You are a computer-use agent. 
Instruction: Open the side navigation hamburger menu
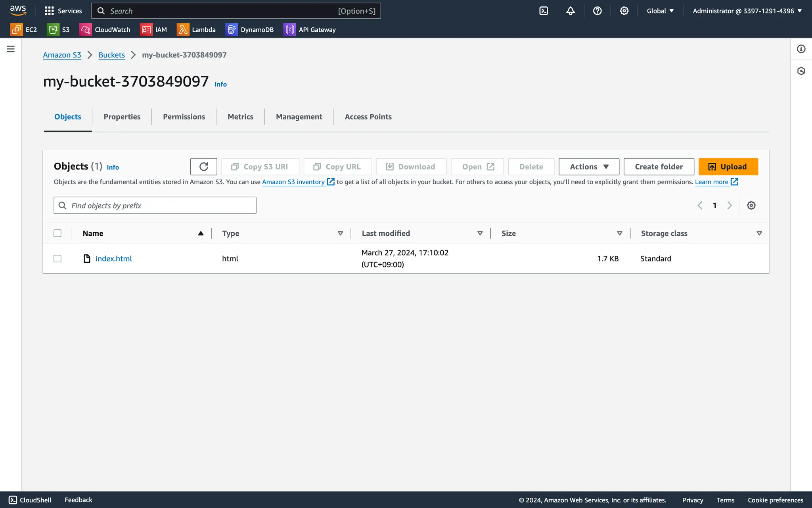tap(11, 49)
